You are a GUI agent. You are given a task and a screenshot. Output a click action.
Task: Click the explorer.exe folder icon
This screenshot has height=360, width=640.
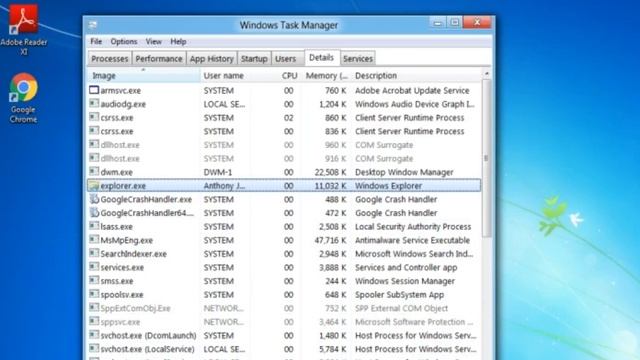point(94,185)
